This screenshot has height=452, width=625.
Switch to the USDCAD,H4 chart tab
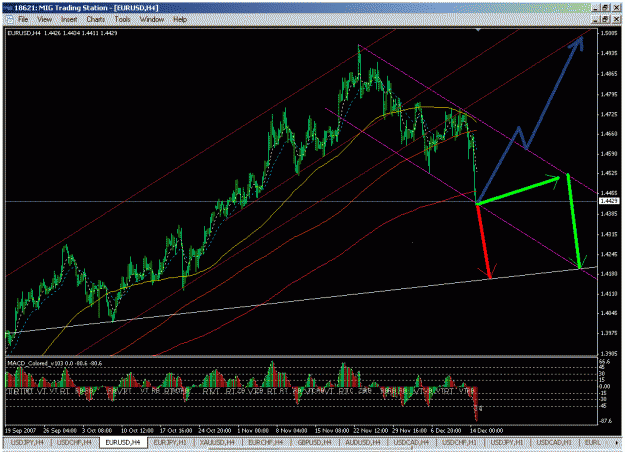(411, 442)
